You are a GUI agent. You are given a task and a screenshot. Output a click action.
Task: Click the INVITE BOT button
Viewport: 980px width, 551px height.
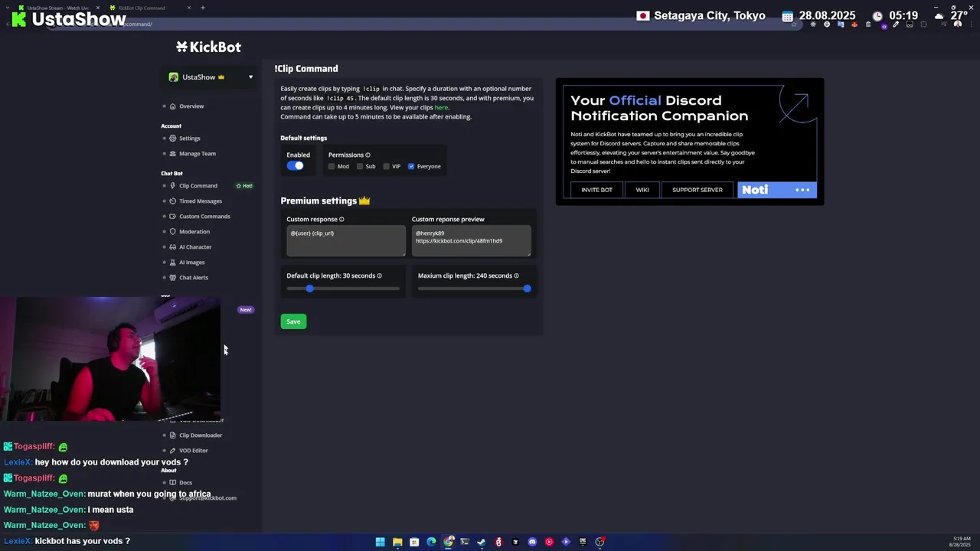[x=596, y=190]
